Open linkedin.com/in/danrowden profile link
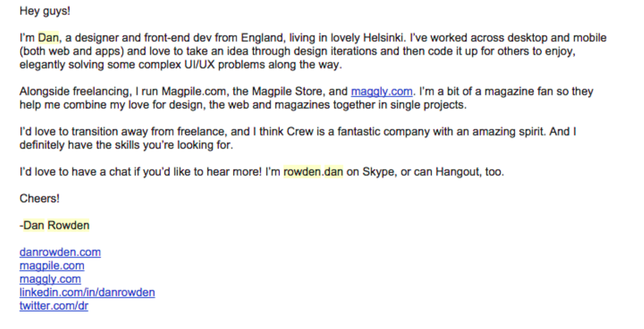This screenshot has height=329, width=644. click(x=87, y=292)
